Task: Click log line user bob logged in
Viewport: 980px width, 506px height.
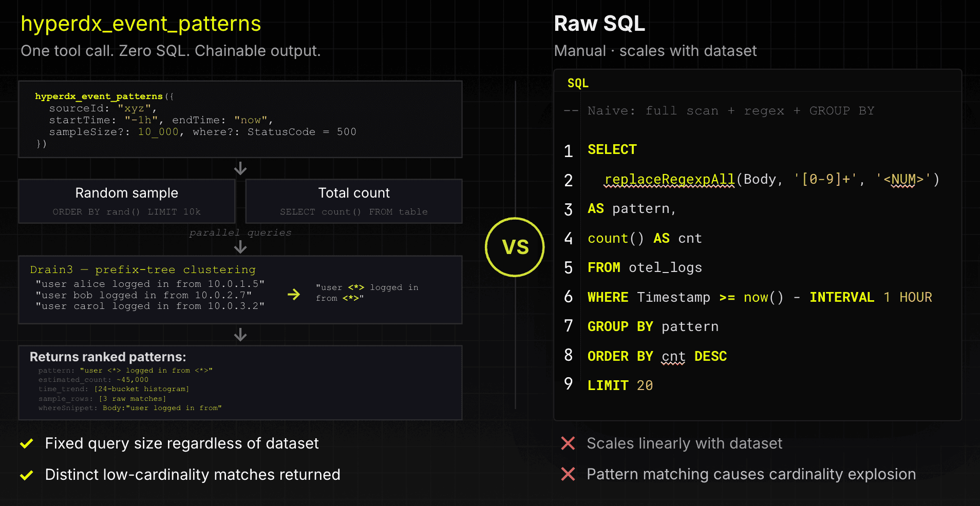Action: pos(144,295)
